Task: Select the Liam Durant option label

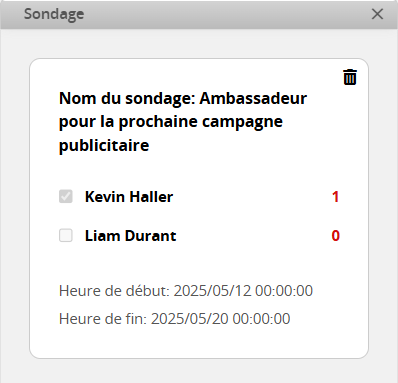Action: click(130, 236)
